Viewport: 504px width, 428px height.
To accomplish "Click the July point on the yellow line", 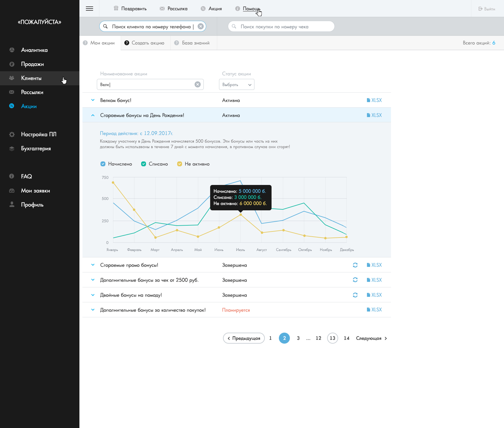I will pos(241,215).
